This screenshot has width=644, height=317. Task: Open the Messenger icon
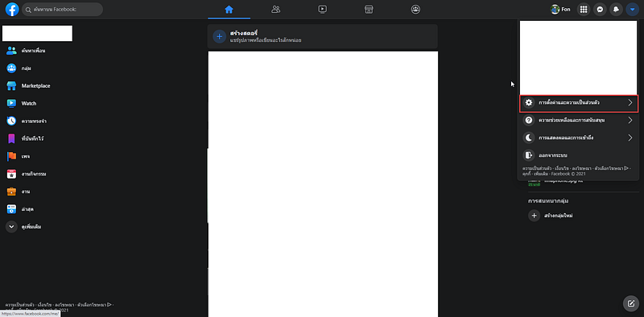[x=600, y=9]
